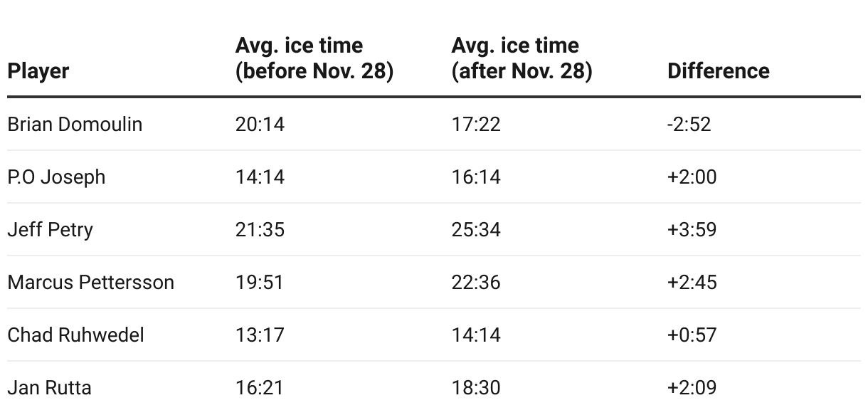This screenshot has height=420, width=868.
Task: Select the +3:59 difference value
Action: tap(692, 229)
